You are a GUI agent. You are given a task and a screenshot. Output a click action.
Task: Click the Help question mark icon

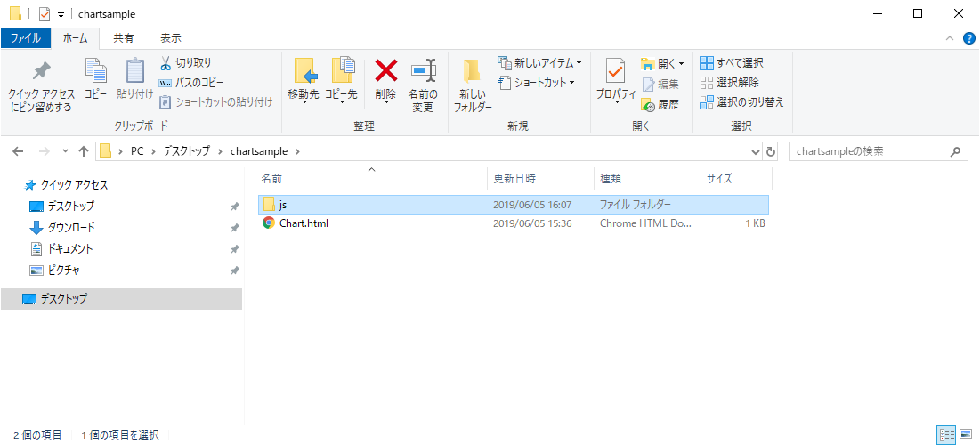969,38
